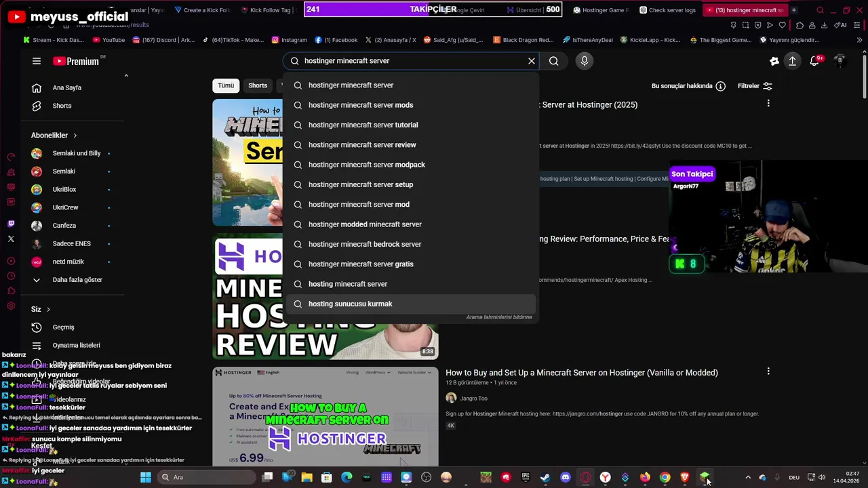Open the YouTube account avatar menu
This screenshot has height=488, width=868.
tap(840, 61)
